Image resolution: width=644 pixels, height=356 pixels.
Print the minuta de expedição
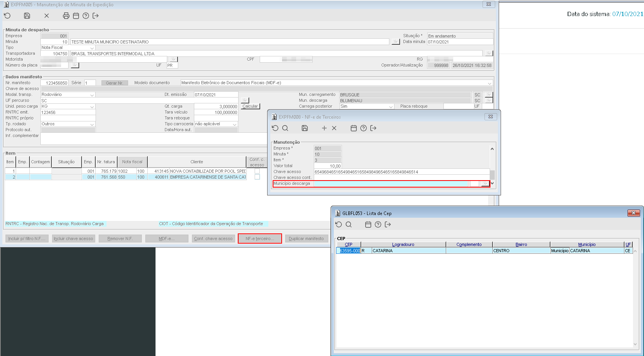click(66, 16)
